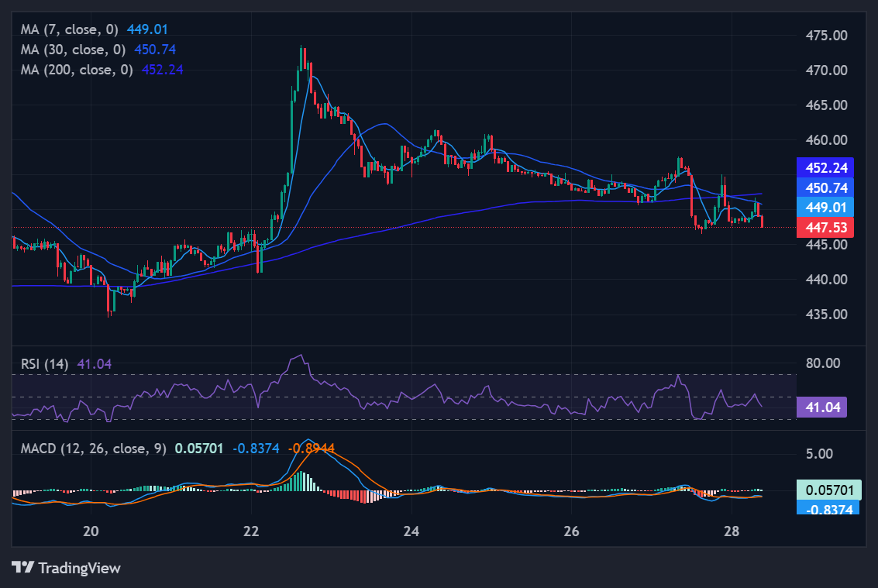878x588 pixels.
Task: Click date 22 on the time axis
Action: click(x=251, y=531)
